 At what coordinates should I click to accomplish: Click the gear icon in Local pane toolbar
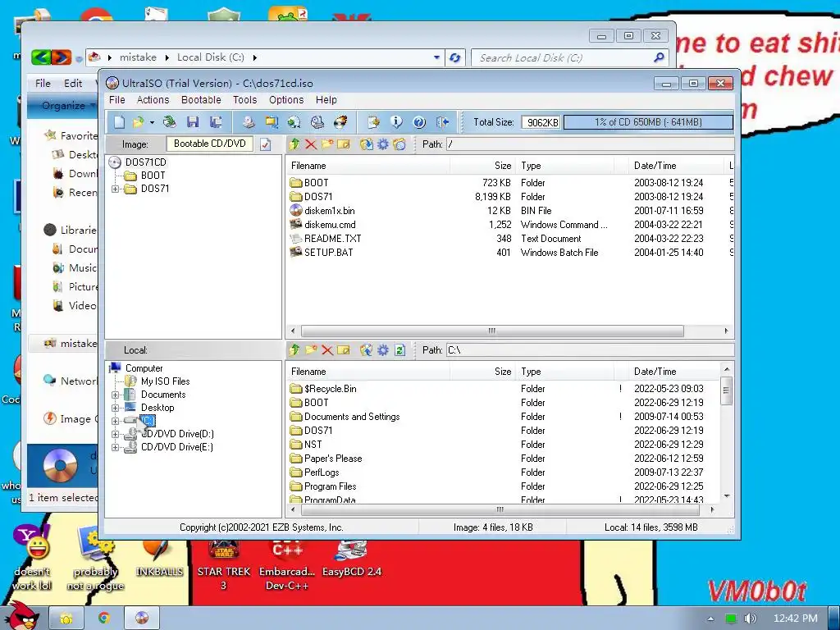click(x=383, y=349)
